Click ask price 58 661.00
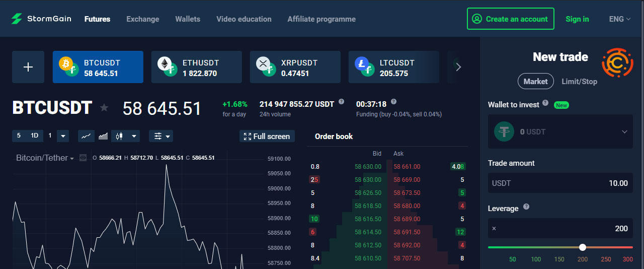 tap(407, 167)
